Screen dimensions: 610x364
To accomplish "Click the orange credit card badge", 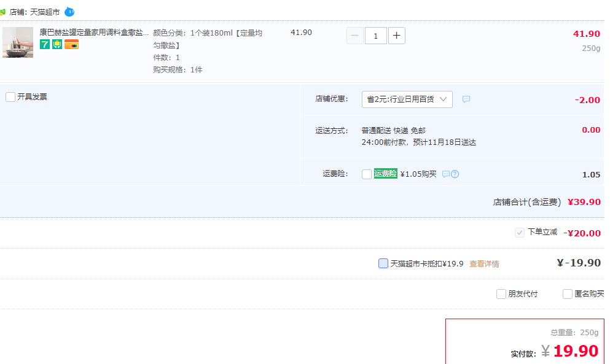I will pos(72,45).
